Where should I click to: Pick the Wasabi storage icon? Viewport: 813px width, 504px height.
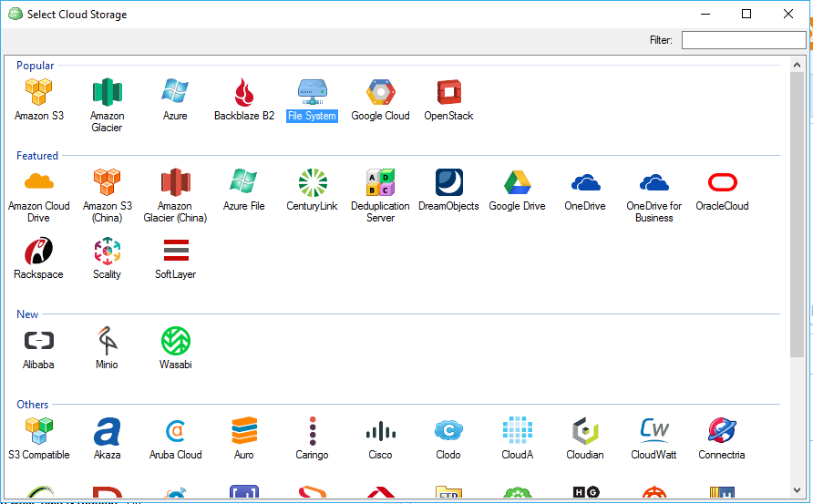click(175, 341)
